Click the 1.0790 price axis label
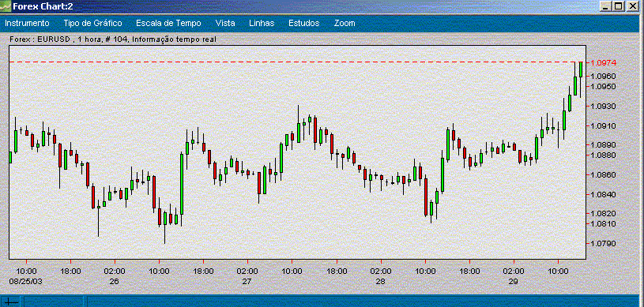This screenshot has height=307, width=644. click(604, 243)
